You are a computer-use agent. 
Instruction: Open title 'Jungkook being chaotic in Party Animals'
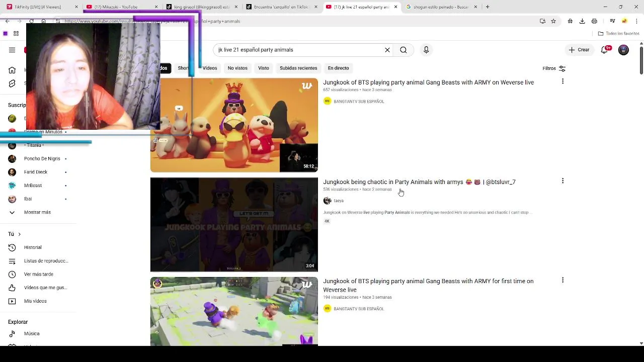click(419, 182)
